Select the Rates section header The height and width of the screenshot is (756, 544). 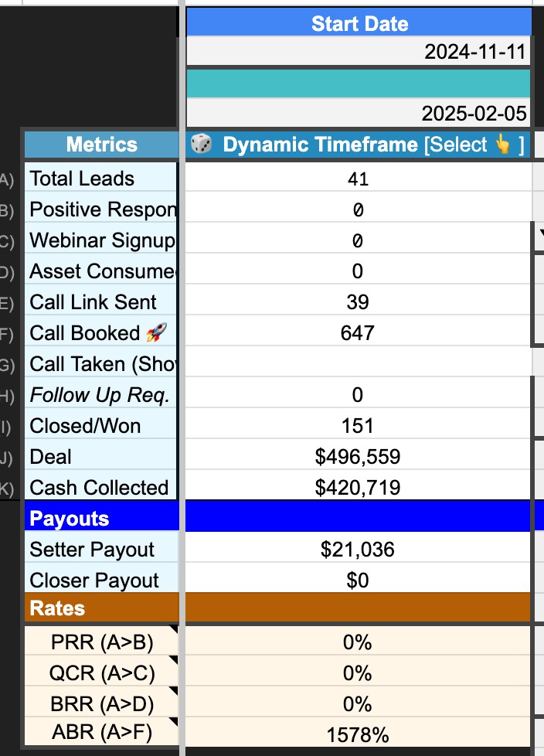tap(101, 608)
